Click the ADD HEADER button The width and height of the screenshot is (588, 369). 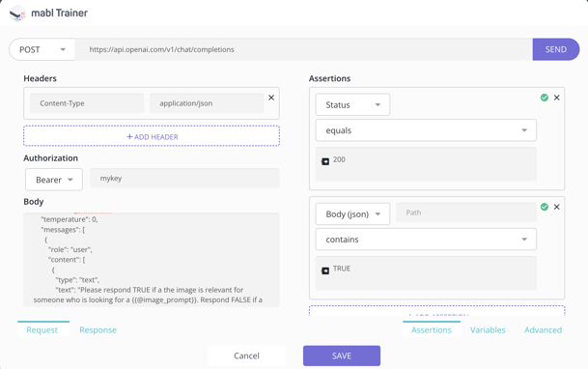152,136
